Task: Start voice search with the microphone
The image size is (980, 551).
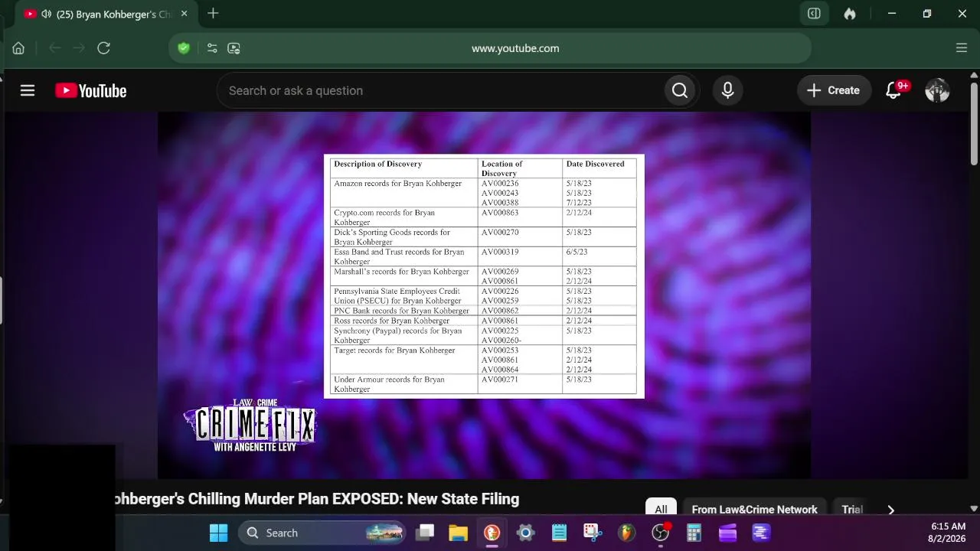Action: click(727, 90)
